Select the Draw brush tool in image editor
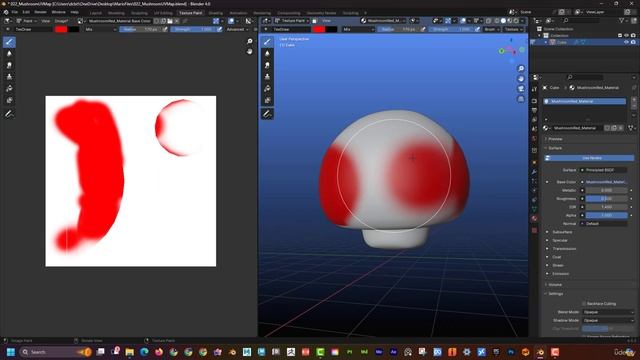 point(9,42)
